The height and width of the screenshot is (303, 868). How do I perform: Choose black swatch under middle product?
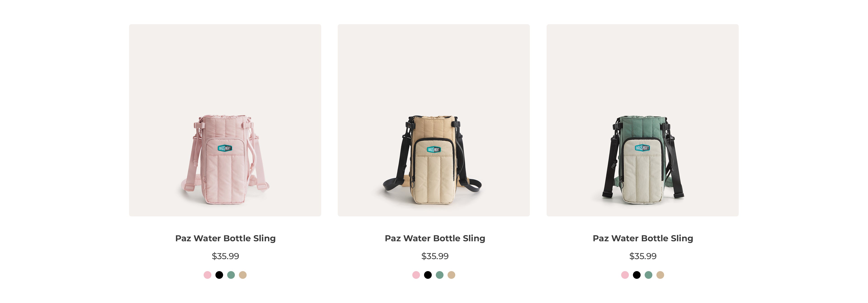[428, 275]
